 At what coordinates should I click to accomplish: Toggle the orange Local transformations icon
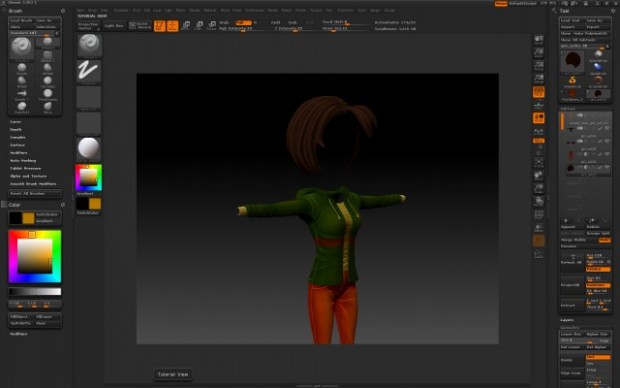point(539,118)
